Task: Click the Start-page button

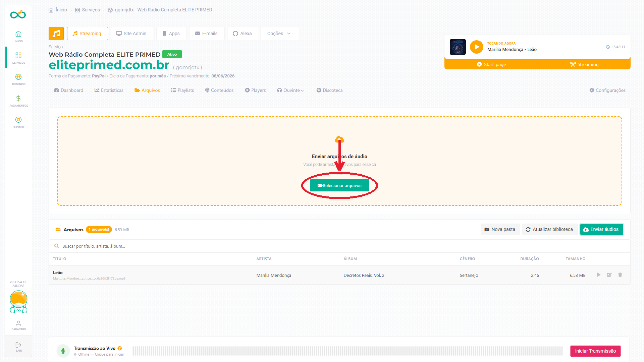Action: [x=491, y=64]
